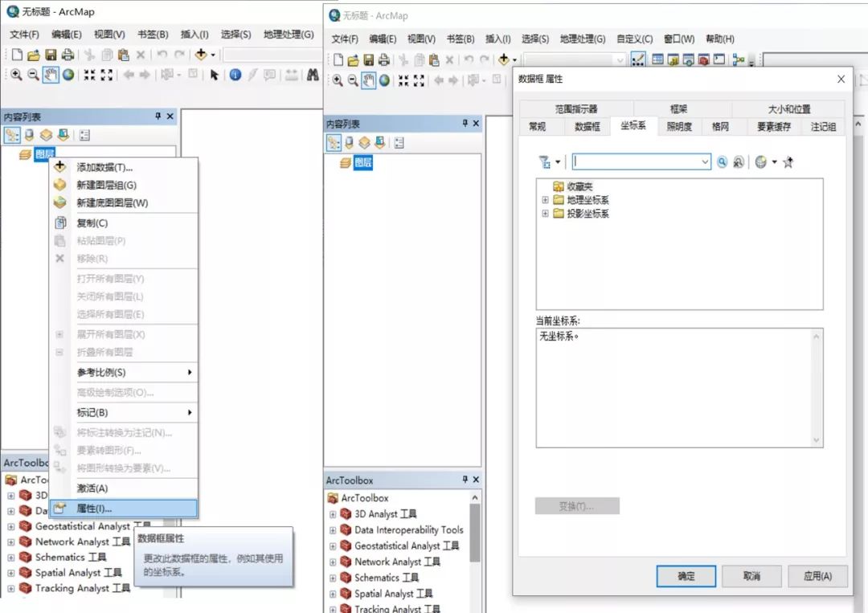The width and height of the screenshot is (868, 613).
Task: Expand 地理坐标系 folder in tree
Action: [x=545, y=200]
